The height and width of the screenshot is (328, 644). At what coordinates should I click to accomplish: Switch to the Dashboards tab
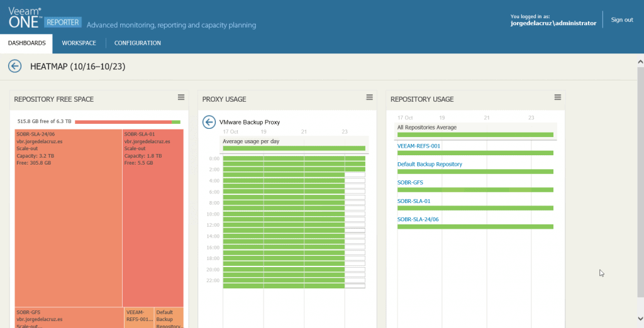[26, 43]
